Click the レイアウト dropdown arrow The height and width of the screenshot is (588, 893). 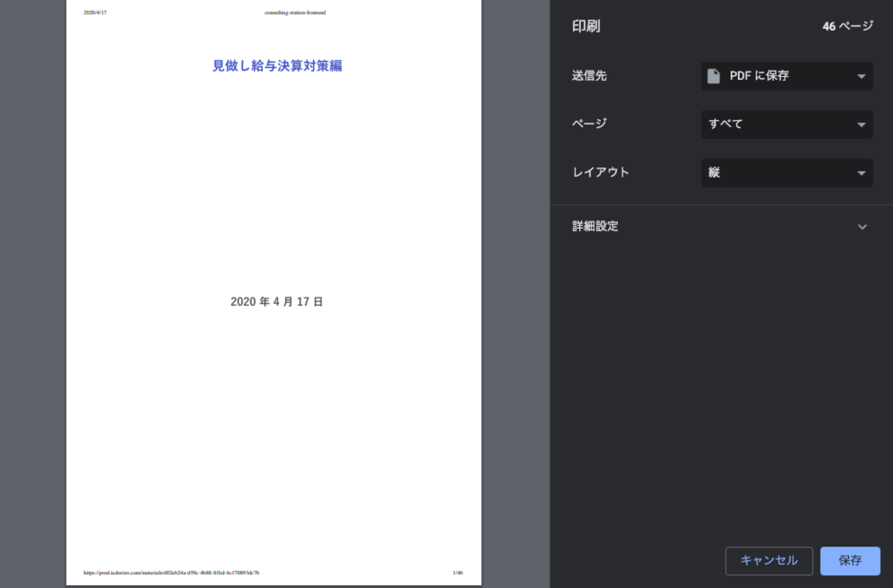(x=861, y=173)
